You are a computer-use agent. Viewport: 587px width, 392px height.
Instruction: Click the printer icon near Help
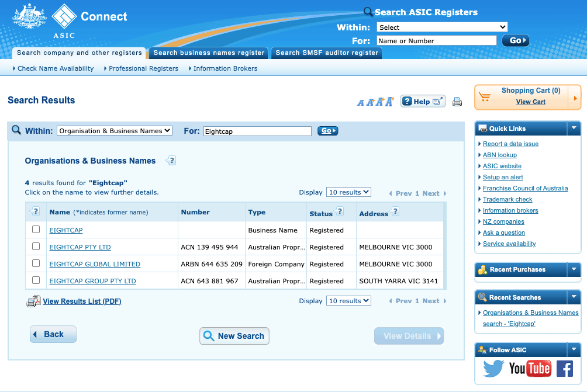click(x=457, y=102)
